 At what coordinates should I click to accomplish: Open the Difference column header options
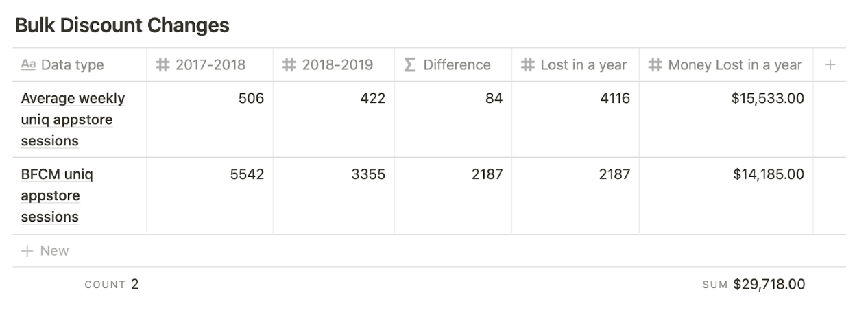[x=453, y=64]
